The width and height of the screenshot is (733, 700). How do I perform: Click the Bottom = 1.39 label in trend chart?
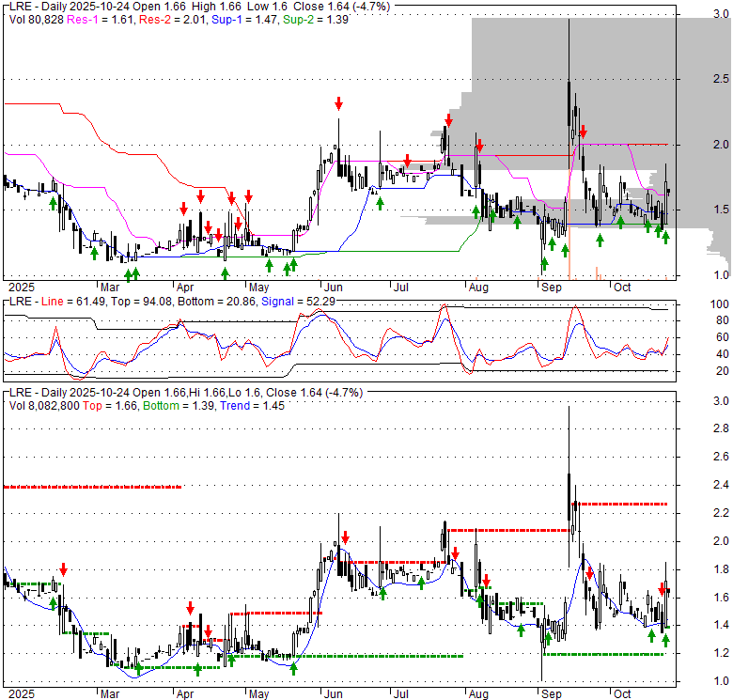(x=179, y=406)
